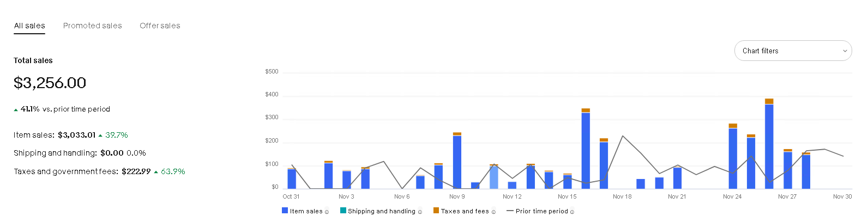This screenshot has width=868, height=222.
Task: Click the gray Prior time period line marker
Action: click(x=510, y=211)
